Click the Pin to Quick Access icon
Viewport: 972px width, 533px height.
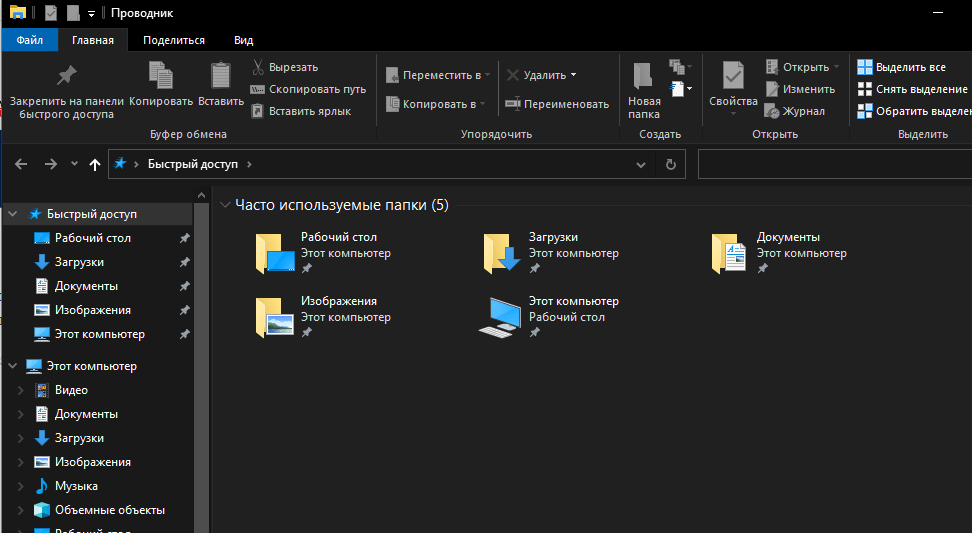pos(66,76)
